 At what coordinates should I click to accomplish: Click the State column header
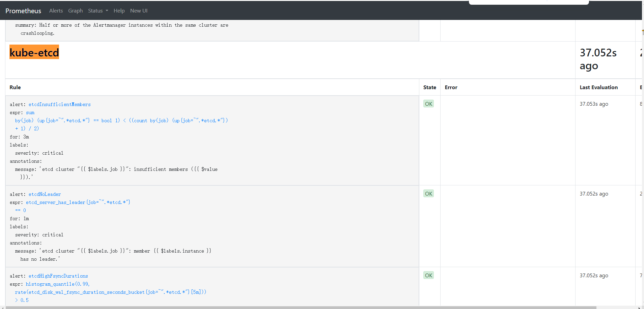coord(429,87)
